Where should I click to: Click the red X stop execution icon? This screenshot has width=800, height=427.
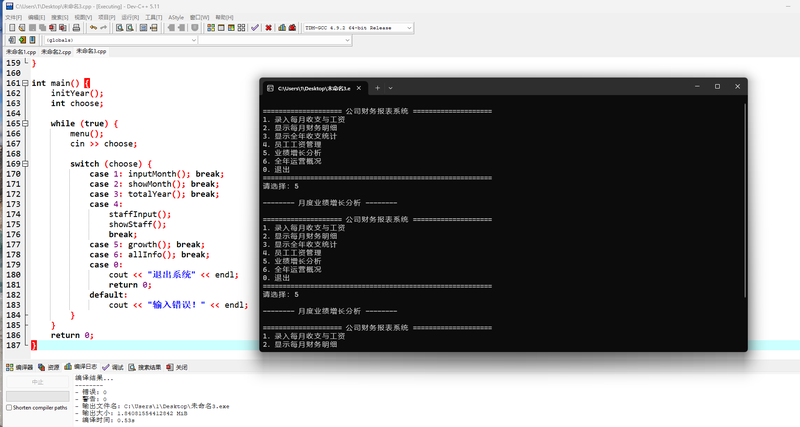[x=268, y=28]
